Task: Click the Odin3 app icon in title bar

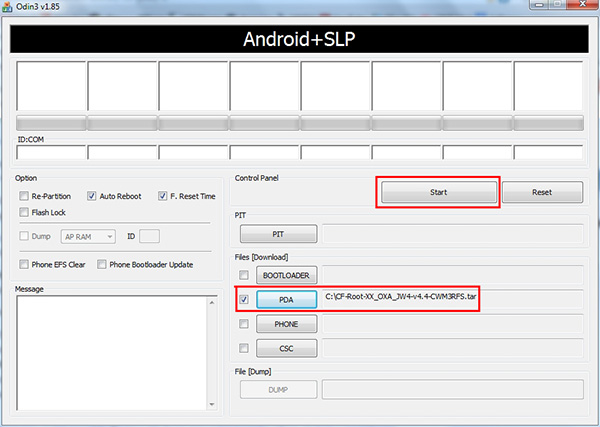Action: pyautogui.click(x=7, y=7)
